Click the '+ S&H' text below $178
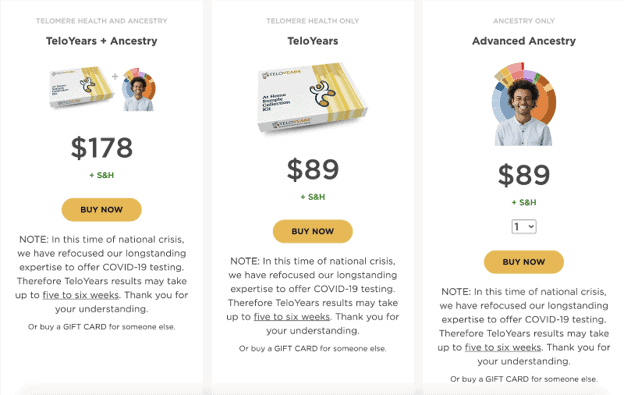Image resolution: width=624 pixels, height=395 pixels. click(x=101, y=175)
